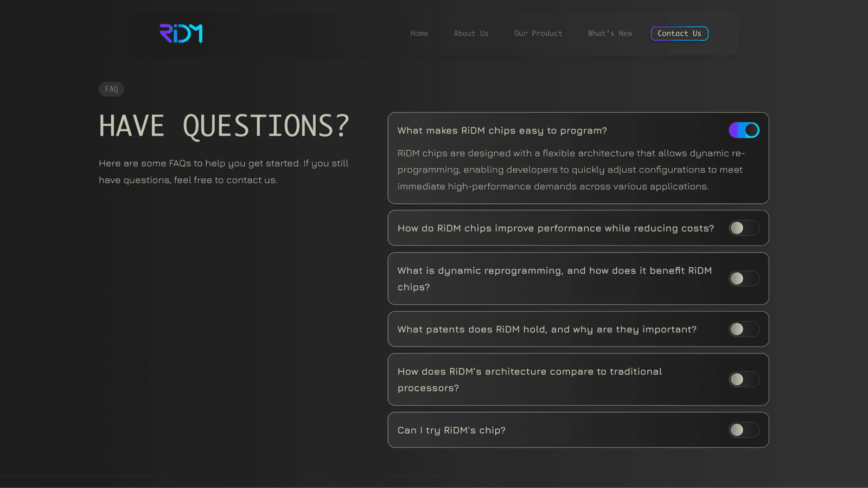Open the Home page from navigation

coord(419,34)
